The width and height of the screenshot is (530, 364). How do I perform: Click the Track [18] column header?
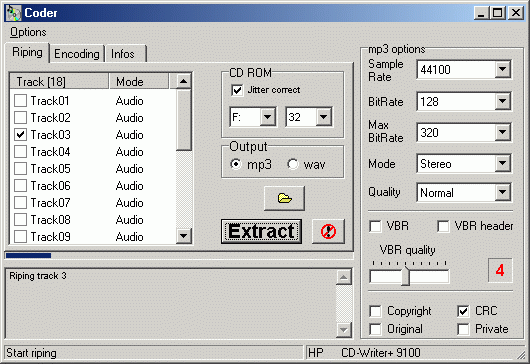click(59, 81)
